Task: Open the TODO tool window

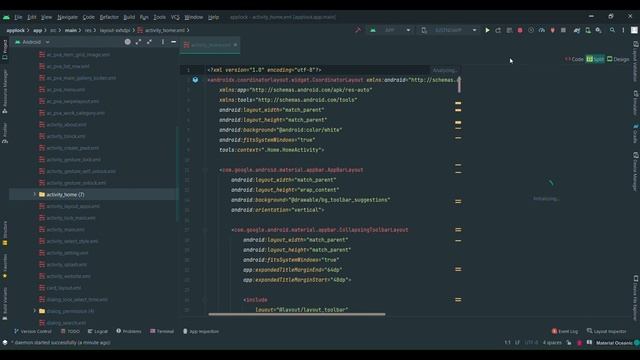Action: (70, 331)
